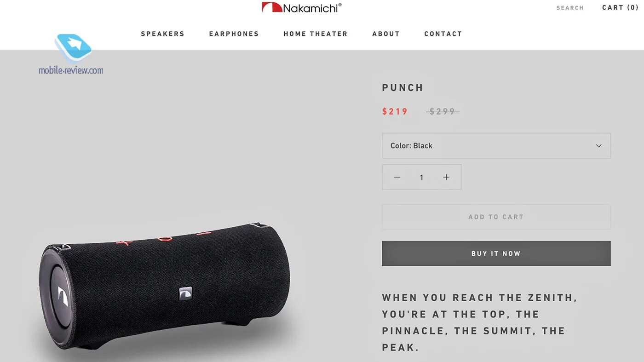
Task: Click the mobile-review.com watermark text
Action: 71,70
